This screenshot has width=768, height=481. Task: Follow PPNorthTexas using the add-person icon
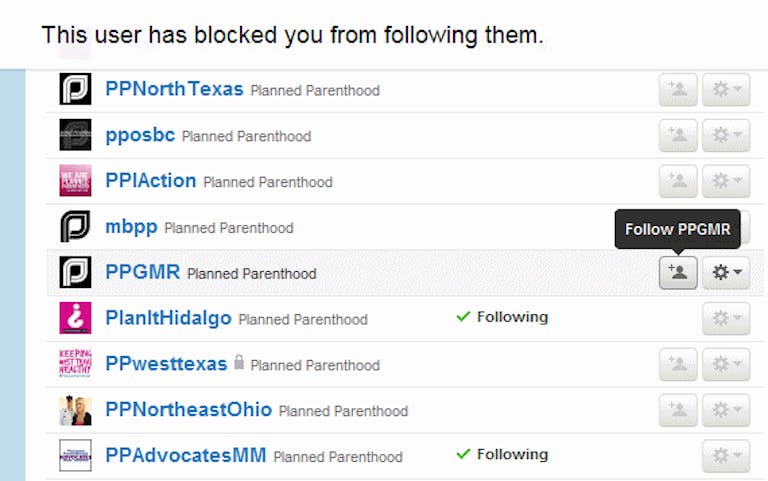(x=678, y=90)
